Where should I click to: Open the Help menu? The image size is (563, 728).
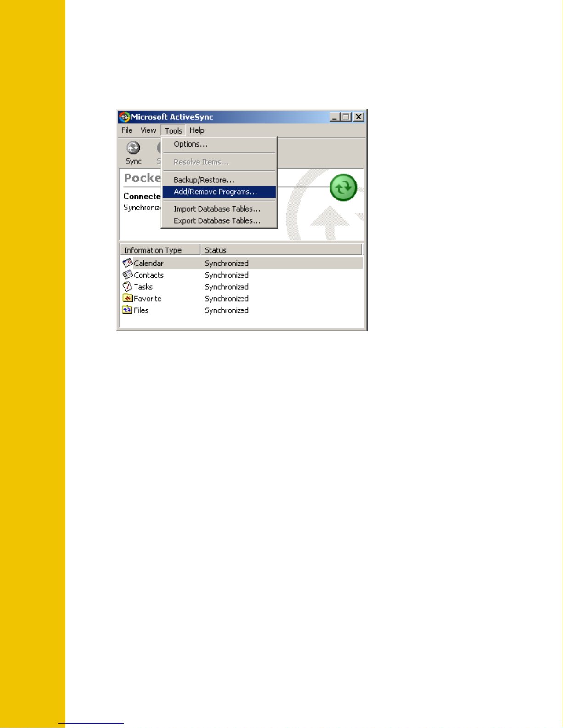click(197, 130)
